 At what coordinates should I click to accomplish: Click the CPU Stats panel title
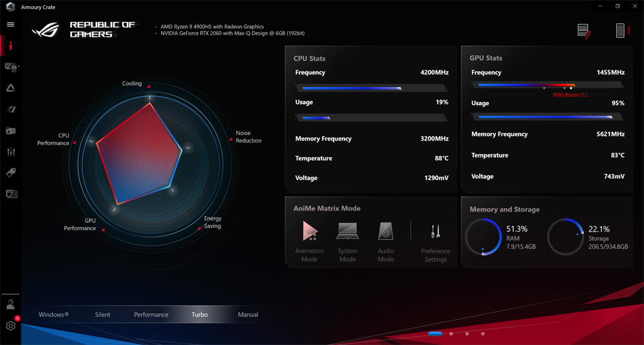[x=309, y=59]
